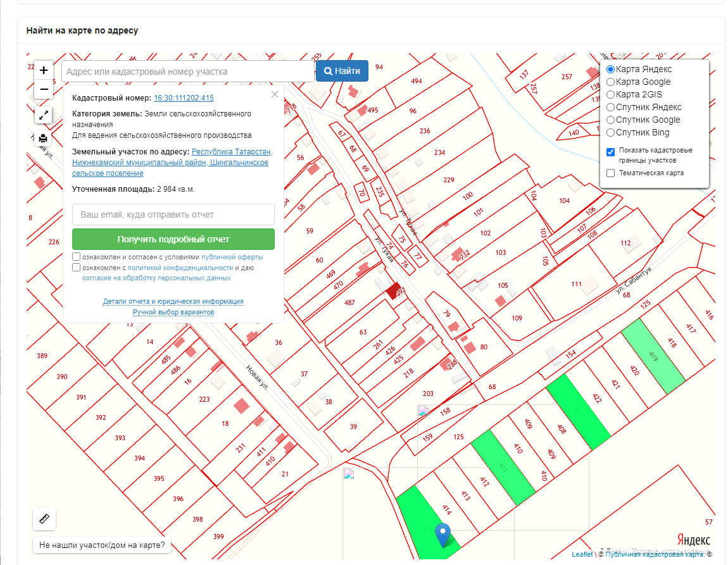Switch to Спутник Яндекс layer
This screenshot has height=565, width=728.
point(610,107)
